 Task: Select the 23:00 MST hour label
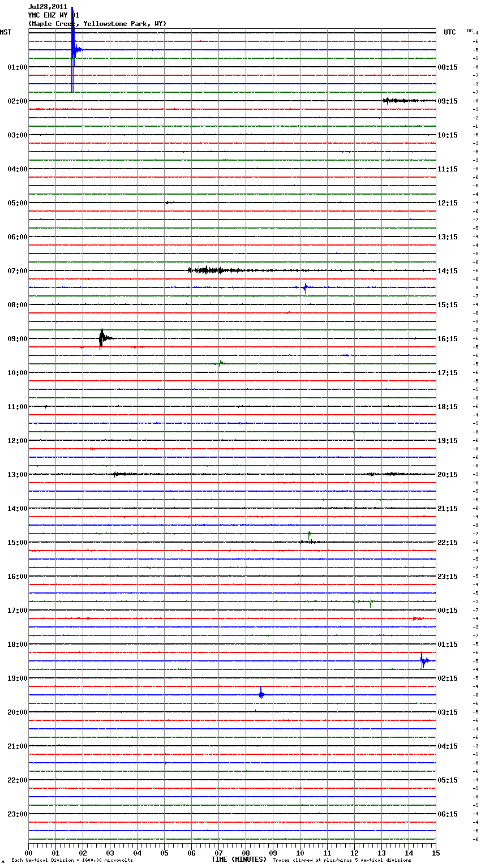point(17,814)
